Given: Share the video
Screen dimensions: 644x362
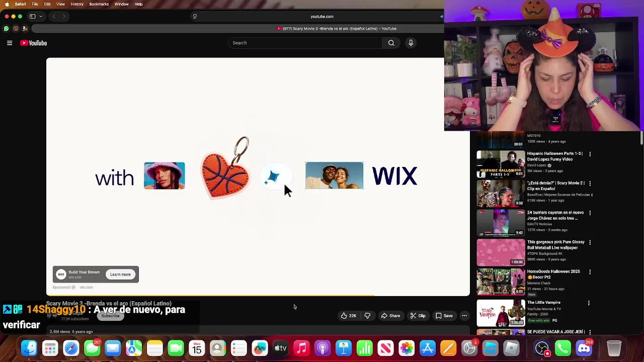Looking at the screenshot, I should [x=390, y=316].
